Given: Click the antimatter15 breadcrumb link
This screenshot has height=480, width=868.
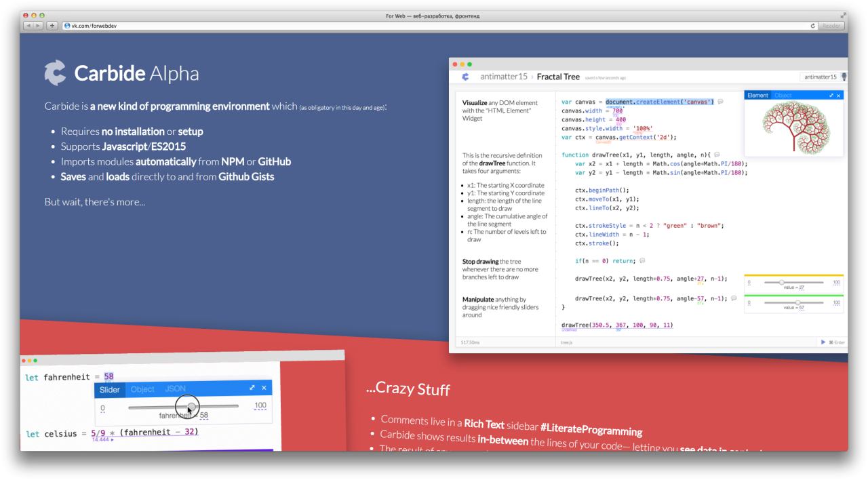Looking at the screenshot, I should point(505,77).
